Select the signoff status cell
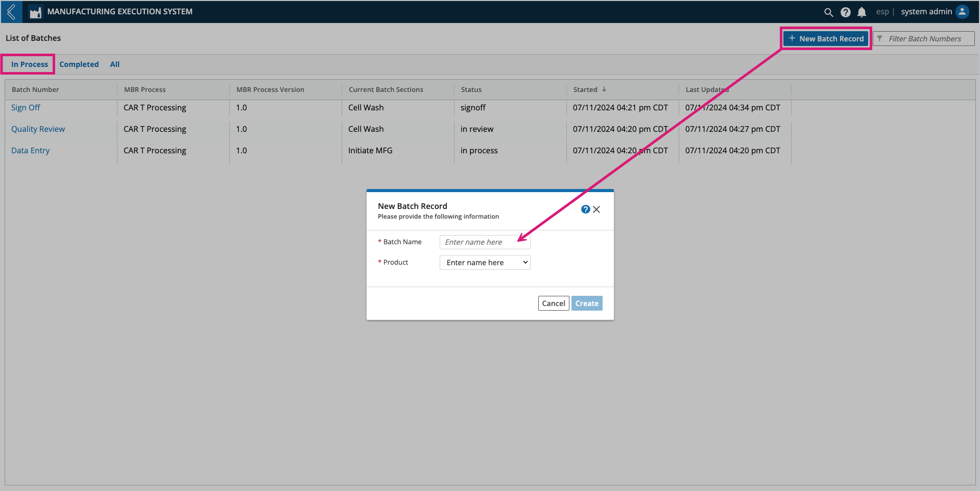Image resolution: width=980 pixels, height=491 pixels. pyautogui.click(x=473, y=108)
